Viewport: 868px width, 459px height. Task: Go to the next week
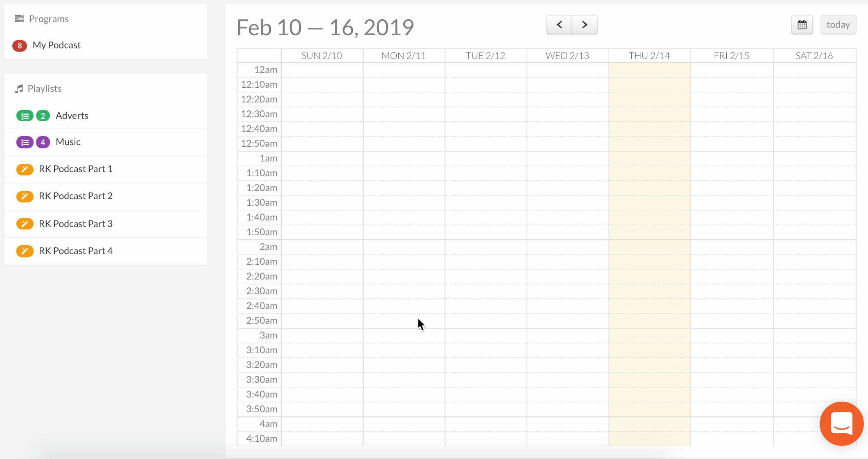pyautogui.click(x=585, y=25)
